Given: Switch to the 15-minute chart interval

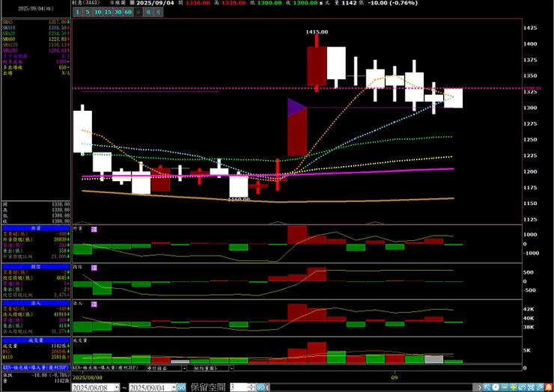Looking at the screenshot, I should [x=108, y=12].
